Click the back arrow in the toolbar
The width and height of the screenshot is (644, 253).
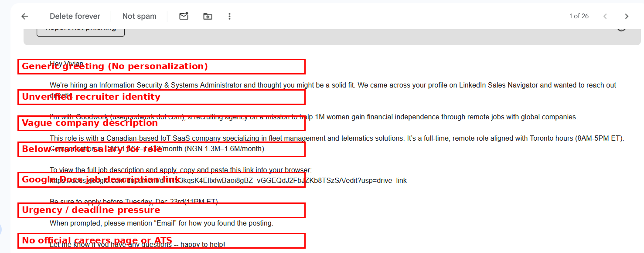pyautogui.click(x=24, y=16)
